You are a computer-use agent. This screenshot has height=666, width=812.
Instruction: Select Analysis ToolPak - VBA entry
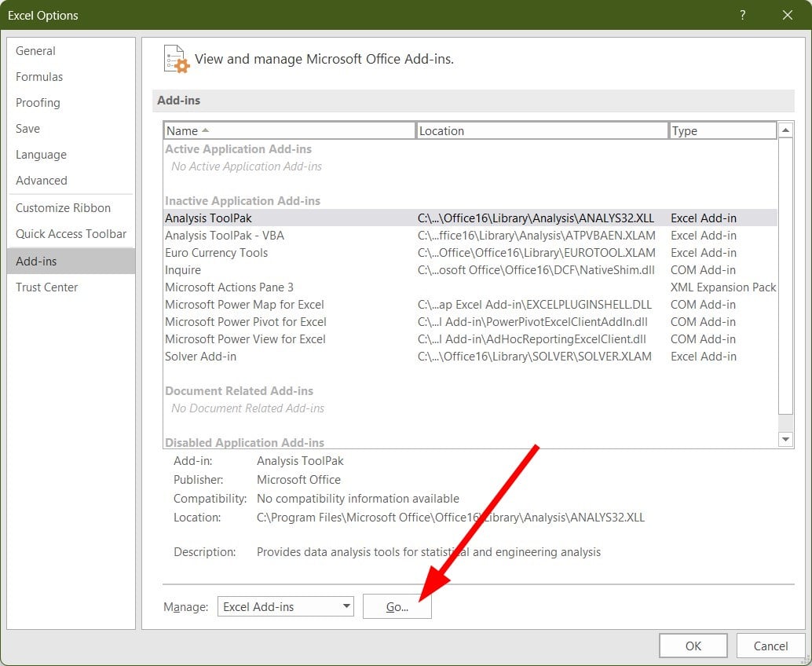click(470, 235)
